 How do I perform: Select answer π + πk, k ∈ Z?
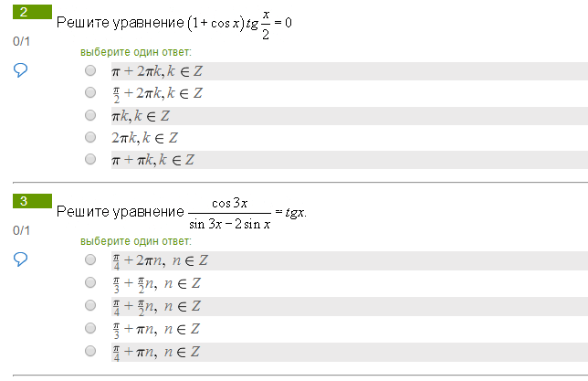click(x=89, y=159)
